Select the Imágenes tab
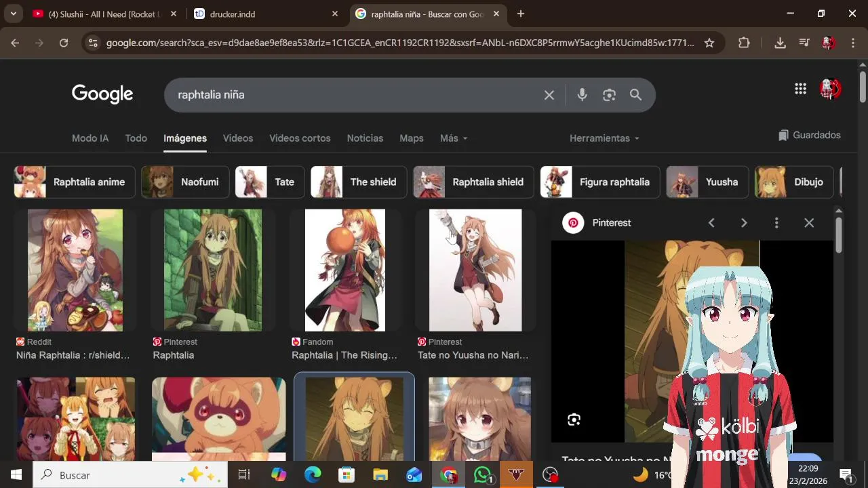Viewport: 868px width, 488px height. [185, 138]
